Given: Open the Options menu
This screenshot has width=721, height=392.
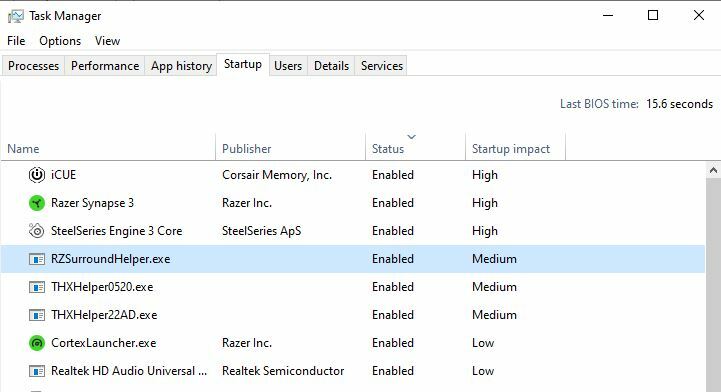Looking at the screenshot, I should [x=60, y=41].
